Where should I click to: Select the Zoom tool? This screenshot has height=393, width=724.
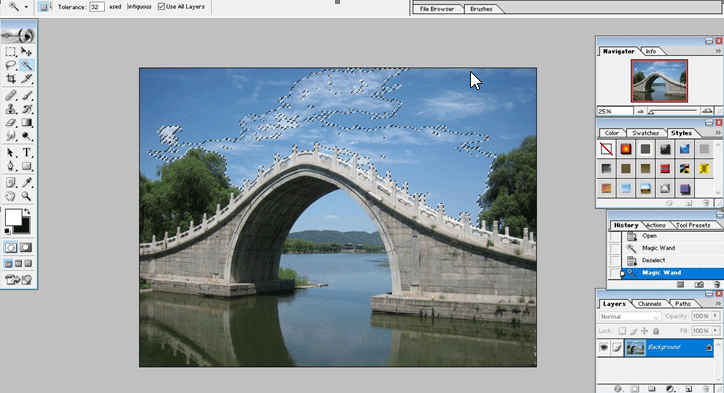coord(27,196)
